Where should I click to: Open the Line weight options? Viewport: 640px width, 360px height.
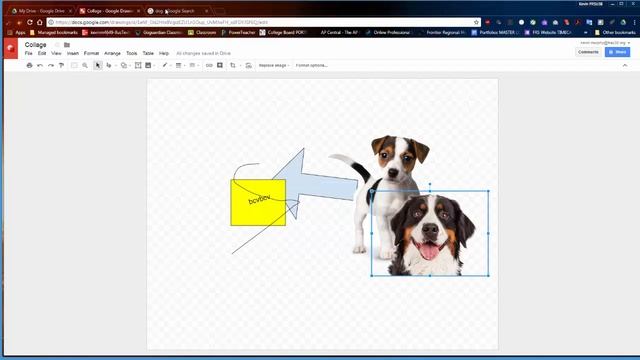coord(178,65)
